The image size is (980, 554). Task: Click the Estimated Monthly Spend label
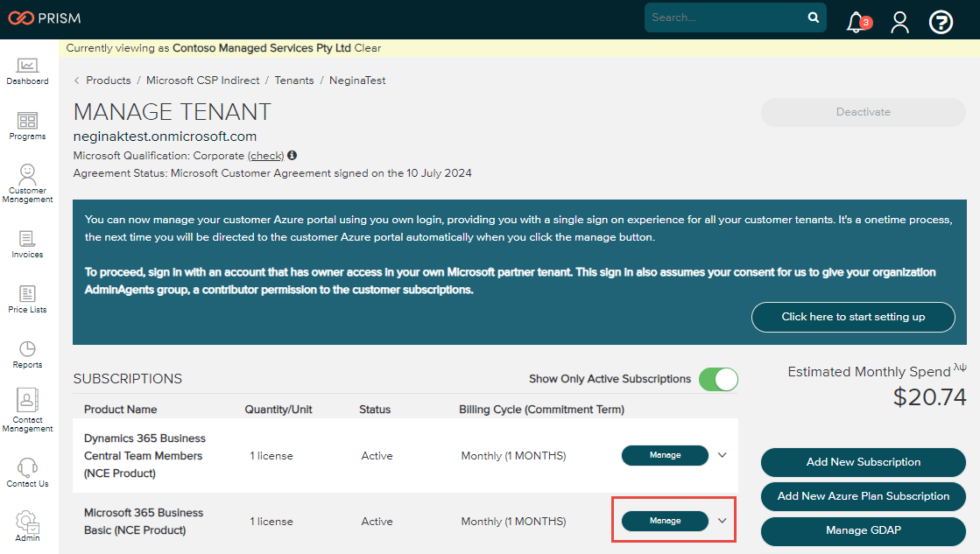(x=869, y=372)
